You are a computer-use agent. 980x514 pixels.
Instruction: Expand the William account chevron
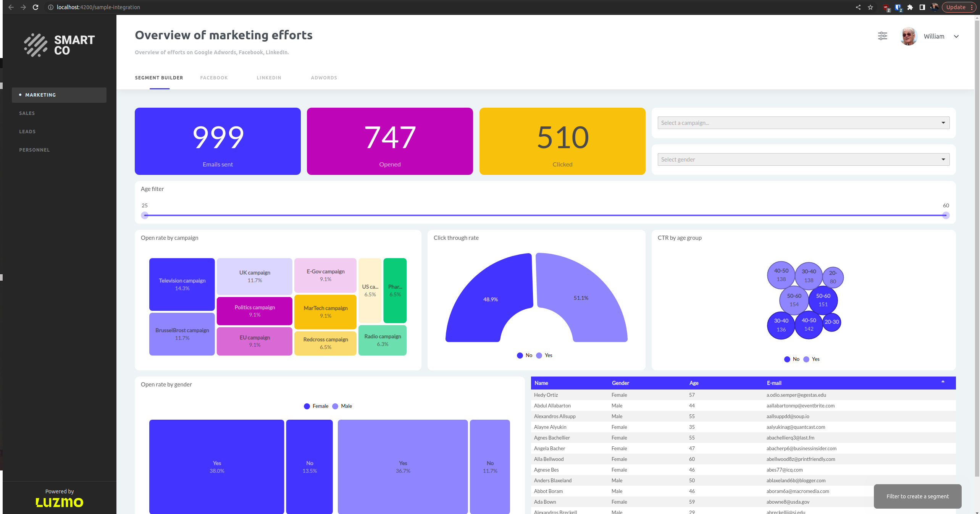click(957, 36)
